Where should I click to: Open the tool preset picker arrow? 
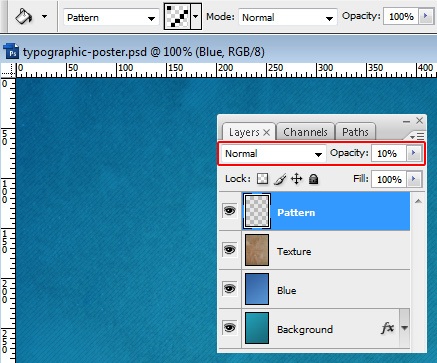coord(44,16)
